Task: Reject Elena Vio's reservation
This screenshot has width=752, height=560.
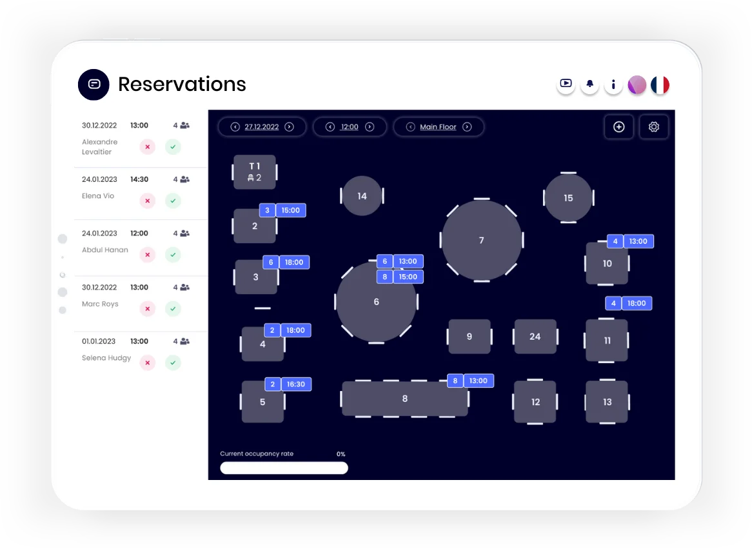Action: (x=148, y=201)
